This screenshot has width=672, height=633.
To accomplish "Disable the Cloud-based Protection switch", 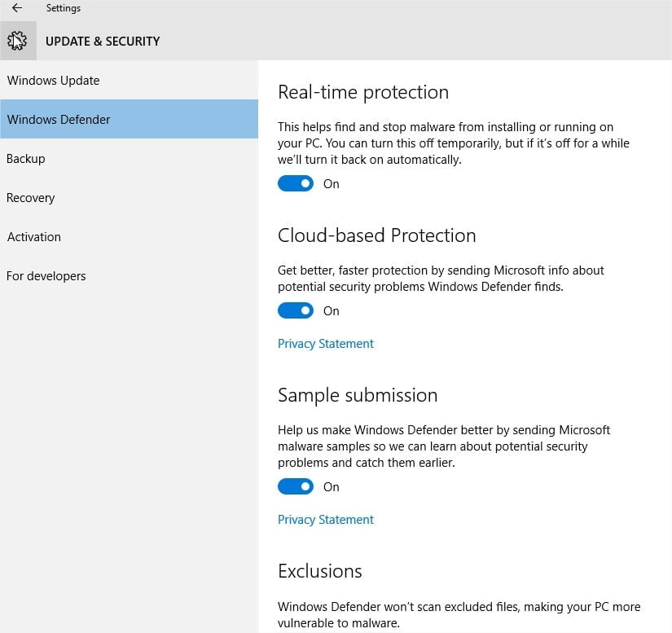I will pos(296,310).
